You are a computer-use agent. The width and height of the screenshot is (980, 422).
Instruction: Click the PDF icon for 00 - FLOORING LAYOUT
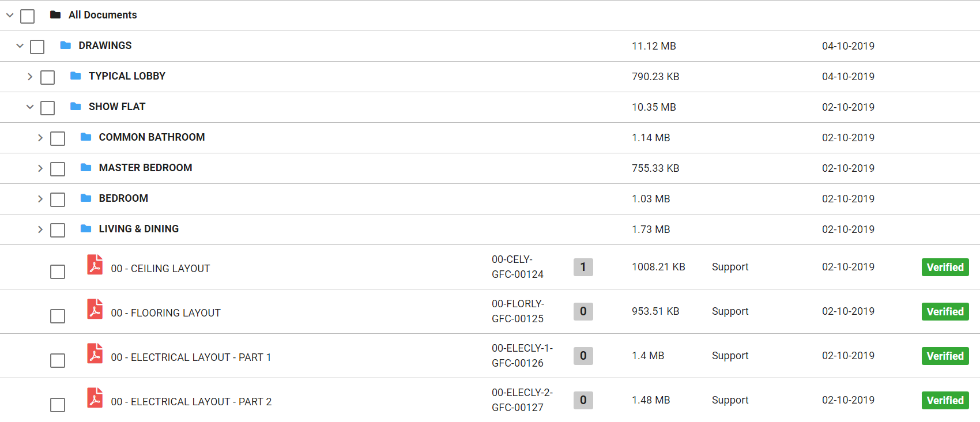tap(95, 309)
